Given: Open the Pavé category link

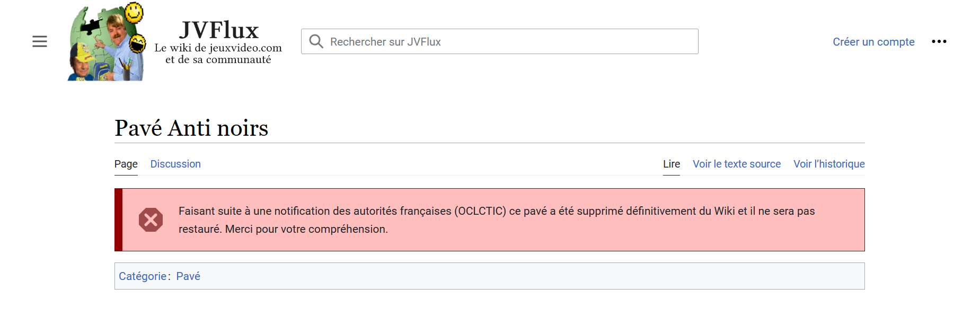Looking at the screenshot, I should click(x=188, y=276).
